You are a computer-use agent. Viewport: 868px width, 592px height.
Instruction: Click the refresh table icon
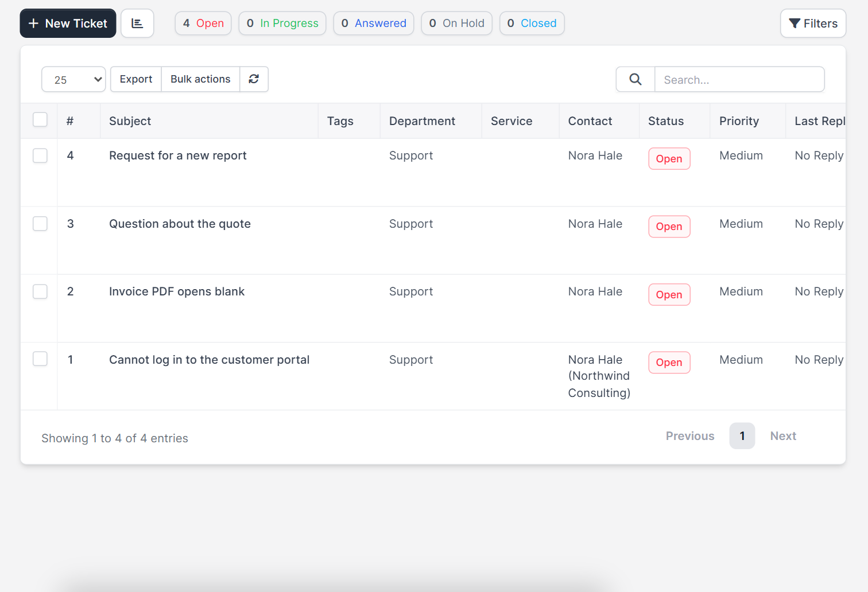point(254,79)
